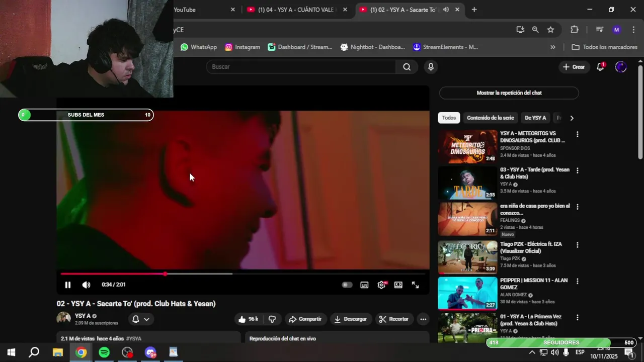
Task: Open options for METEORITOS VS DINOSAURIOS video
Action: (x=577, y=134)
